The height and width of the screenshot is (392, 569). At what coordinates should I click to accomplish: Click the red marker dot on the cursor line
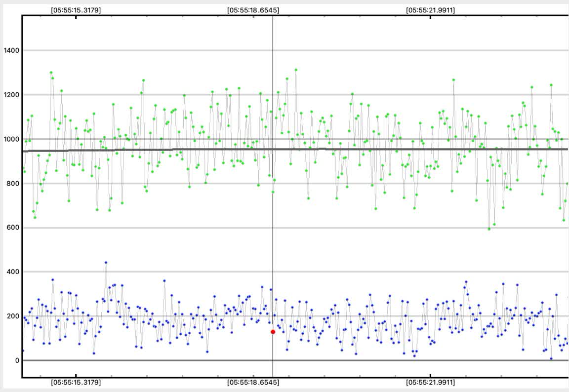tap(273, 332)
